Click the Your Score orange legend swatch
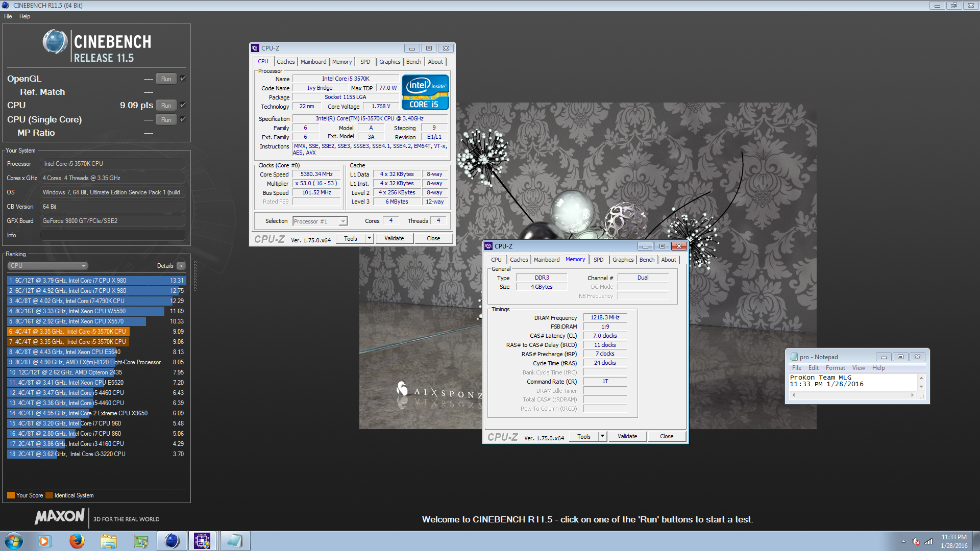The height and width of the screenshot is (551, 980). (11, 495)
